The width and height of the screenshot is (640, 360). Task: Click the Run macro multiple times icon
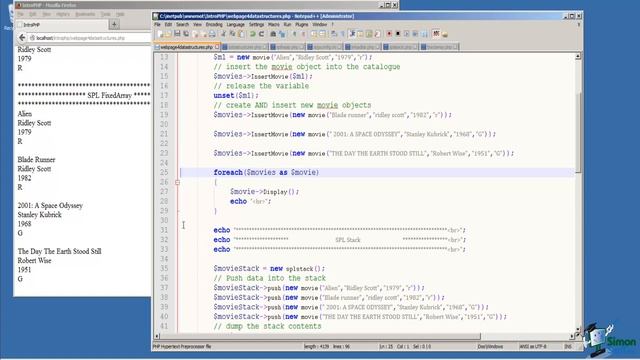click(x=415, y=34)
